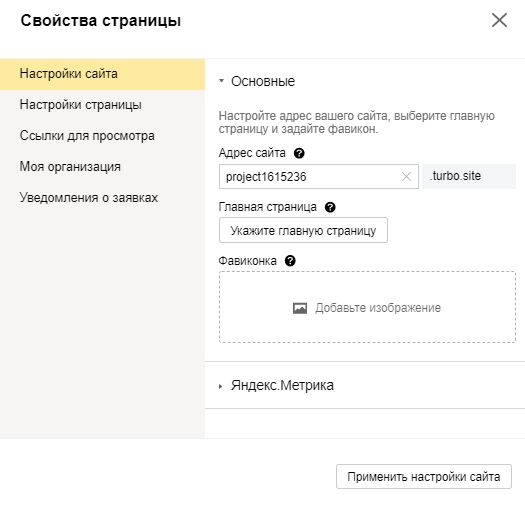Click Укажите главную страницу button
525x515 pixels.
(x=303, y=230)
